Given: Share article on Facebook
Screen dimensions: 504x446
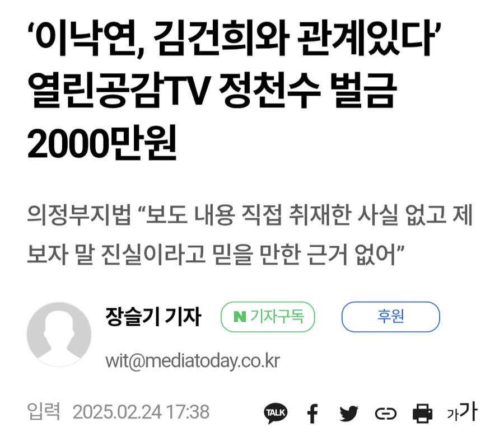Looking at the screenshot, I should click(312, 413).
